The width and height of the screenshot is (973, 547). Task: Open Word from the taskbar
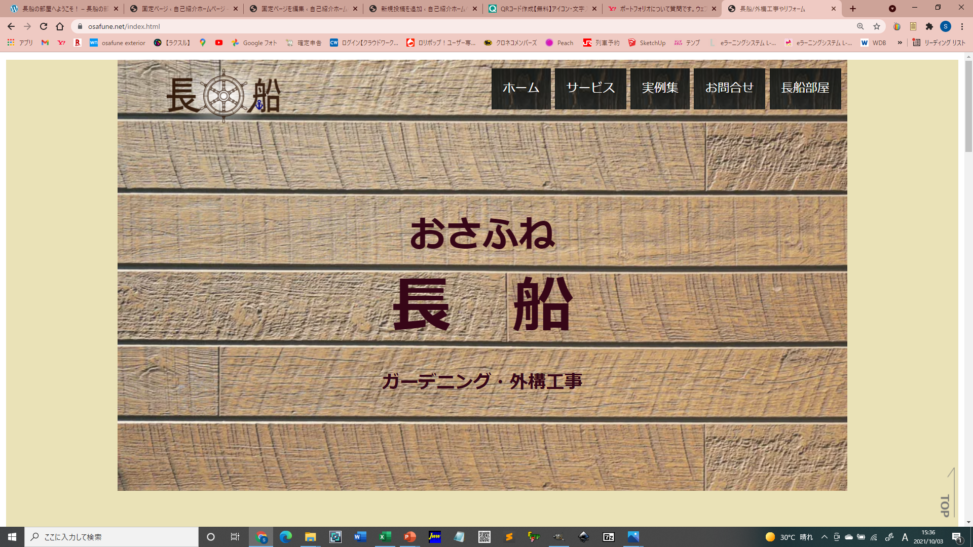360,537
